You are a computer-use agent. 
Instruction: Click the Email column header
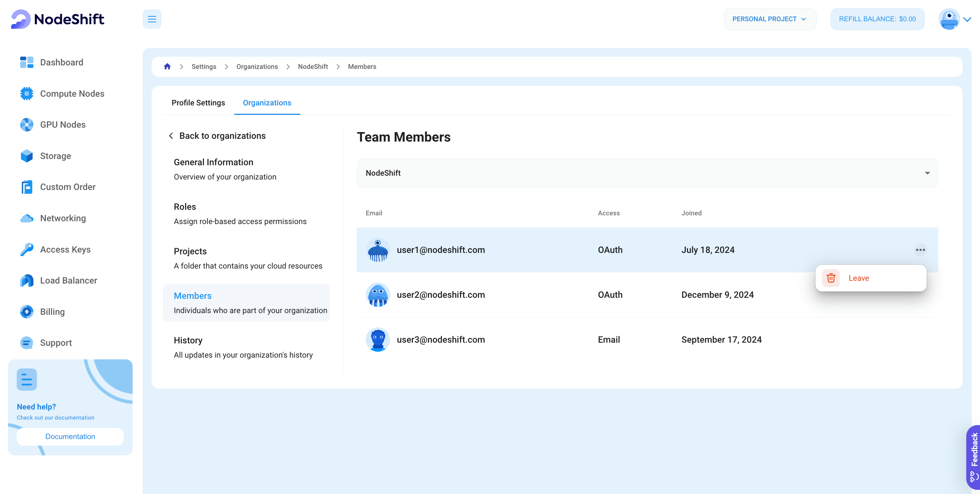[373, 213]
